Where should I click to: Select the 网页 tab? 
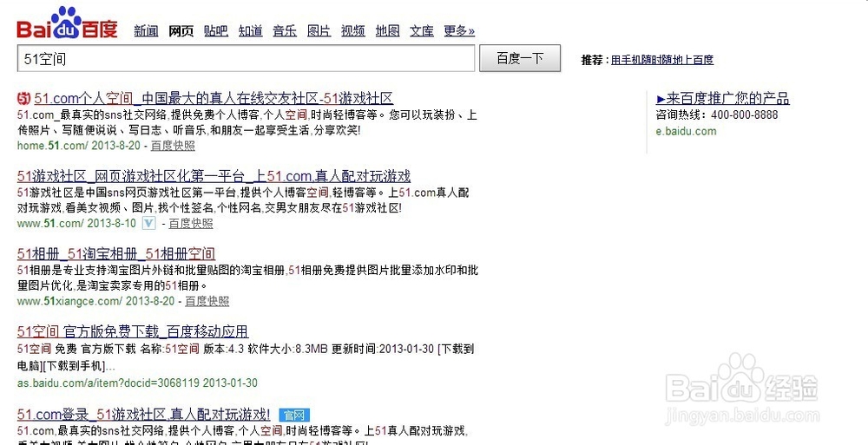pos(181,31)
